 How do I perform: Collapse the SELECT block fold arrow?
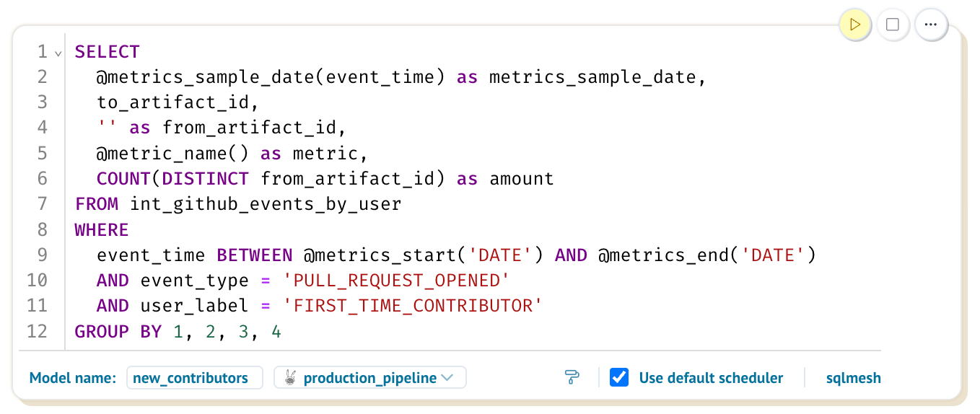[58, 53]
